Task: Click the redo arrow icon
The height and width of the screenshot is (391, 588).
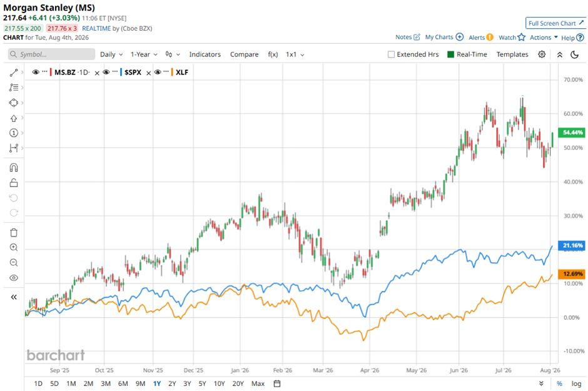Action: [x=14, y=213]
